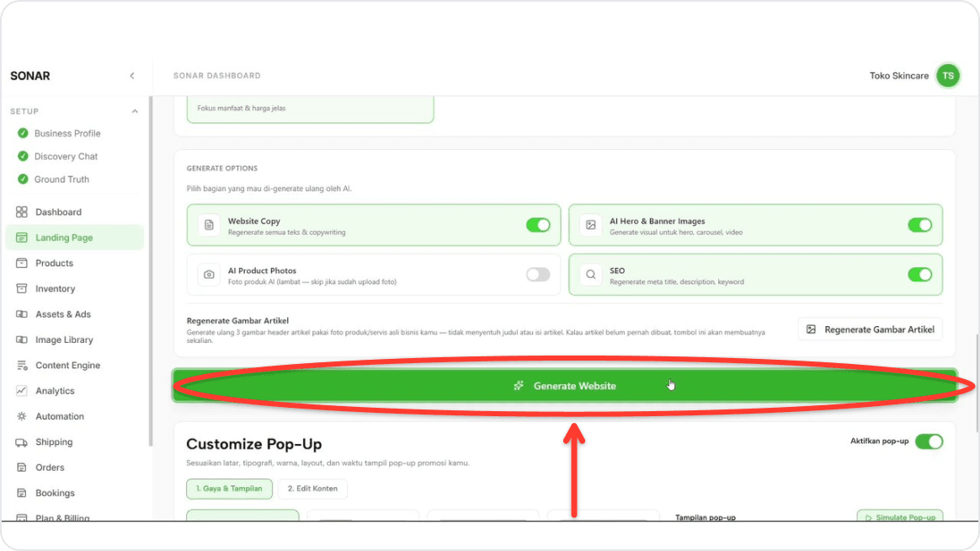Turn off the SEO toggle
The width and height of the screenshot is (980, 551).
tap(919, 275)
